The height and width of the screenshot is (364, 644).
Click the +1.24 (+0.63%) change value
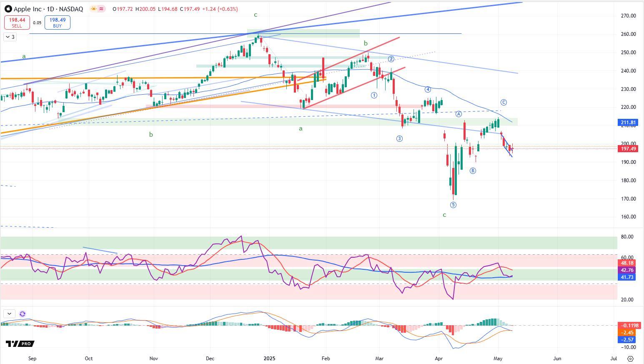coord(220,9)
